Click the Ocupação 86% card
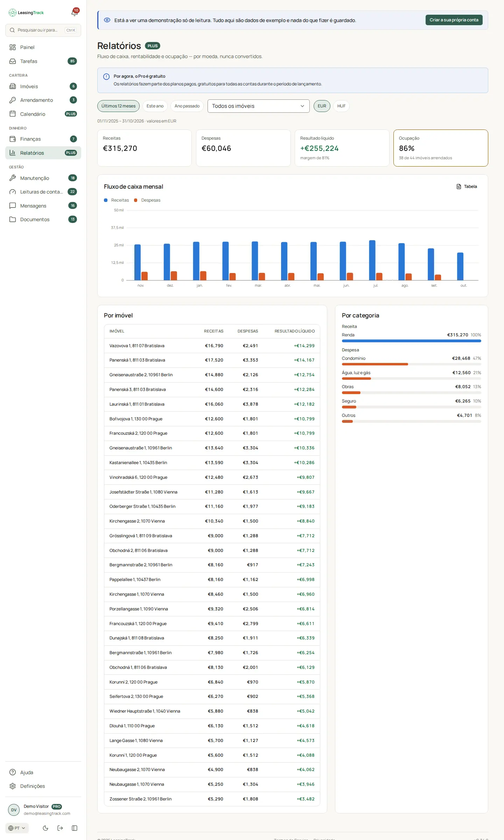 point(441,148)
